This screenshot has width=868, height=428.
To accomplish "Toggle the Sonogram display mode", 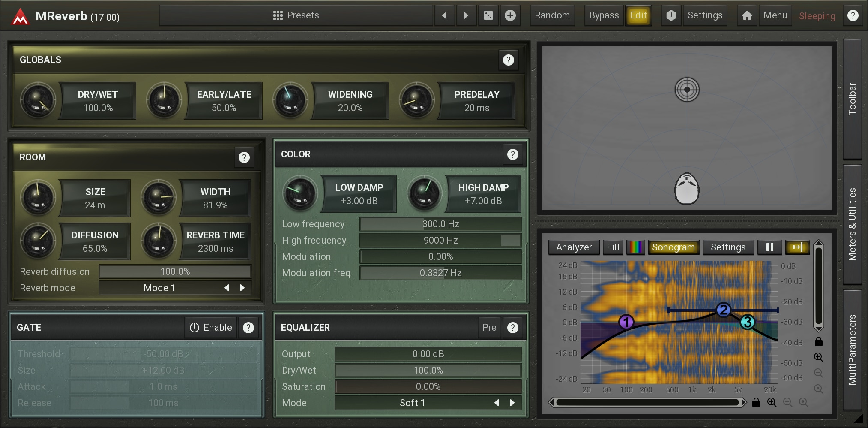I will 673,247.
